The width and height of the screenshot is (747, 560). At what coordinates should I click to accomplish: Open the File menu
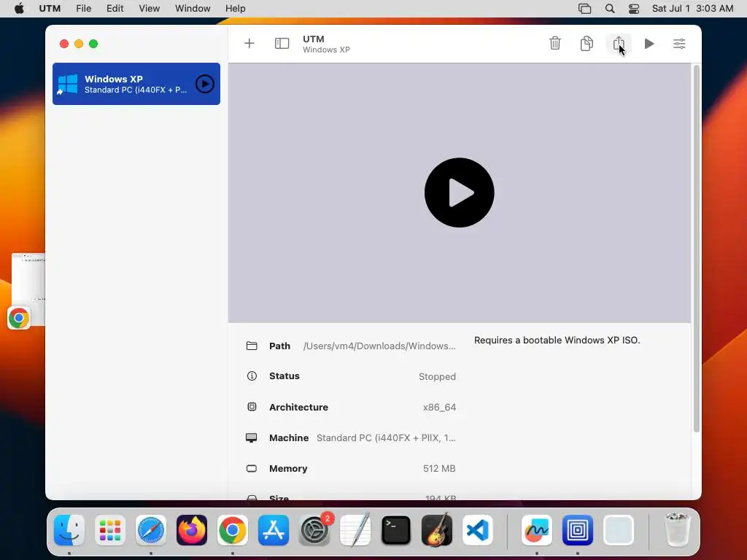tap(83, 9)
